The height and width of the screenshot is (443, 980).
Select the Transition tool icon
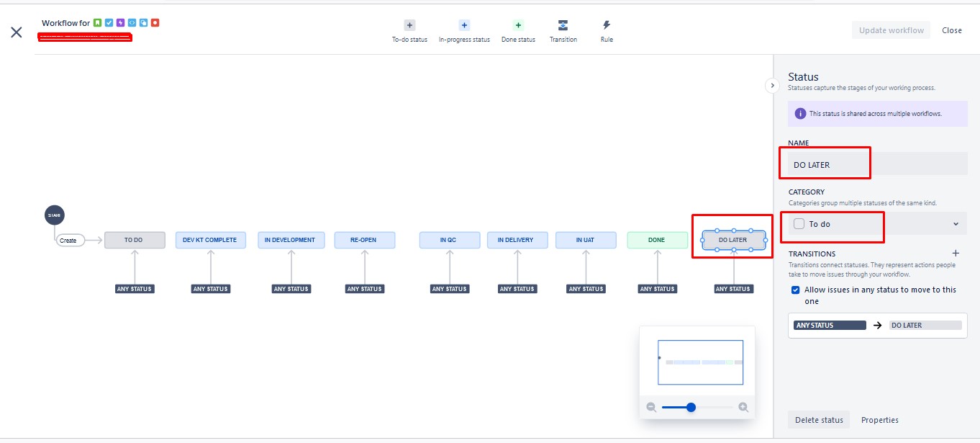(563, 24)
